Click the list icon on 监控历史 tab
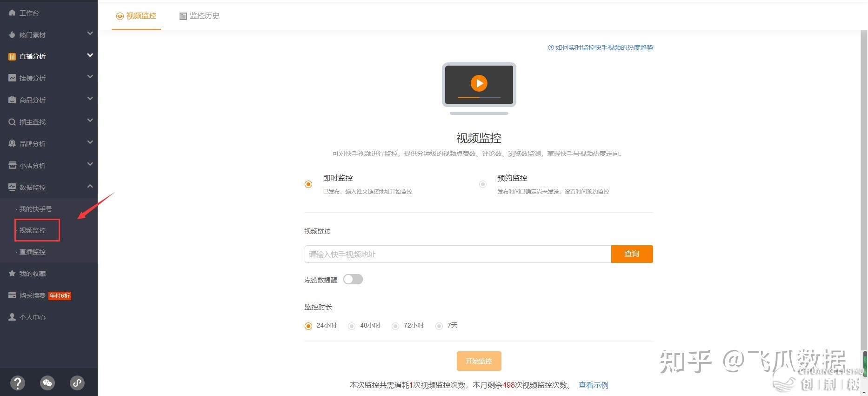This screenshot has height=396, width=868. 183,16
